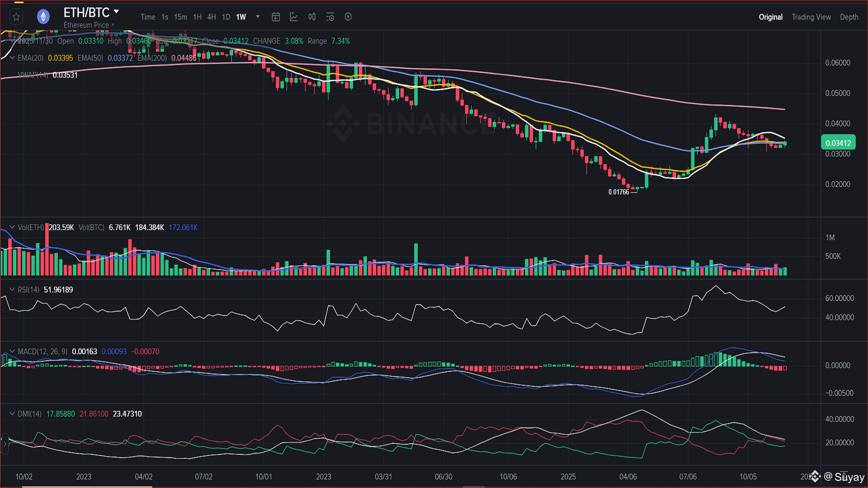Click the logo icon beside Suyay watermark
Screen dimensions: 868x488
click(x=815, y=476)
